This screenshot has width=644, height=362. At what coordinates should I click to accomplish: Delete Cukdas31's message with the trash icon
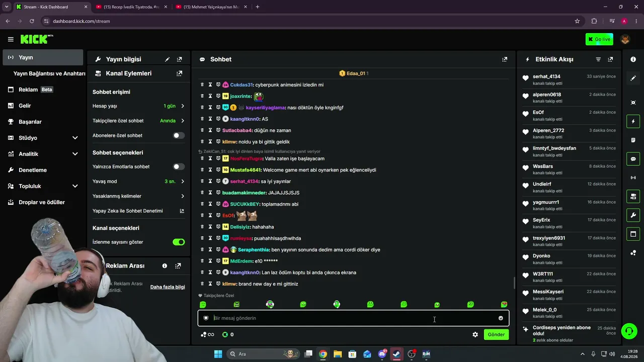pos(202,84)
